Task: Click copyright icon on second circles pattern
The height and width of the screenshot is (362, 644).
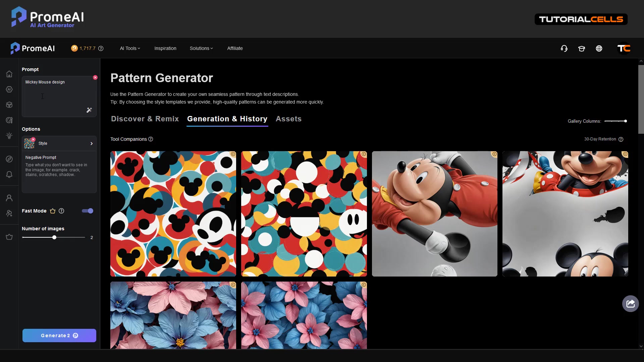Action: coord(364,154)
